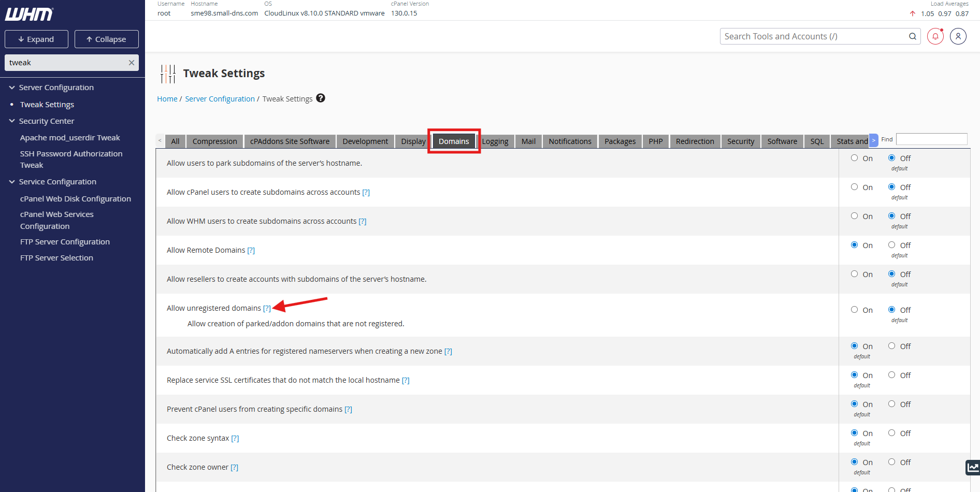Click the search magnifier icon

[912, 36]
